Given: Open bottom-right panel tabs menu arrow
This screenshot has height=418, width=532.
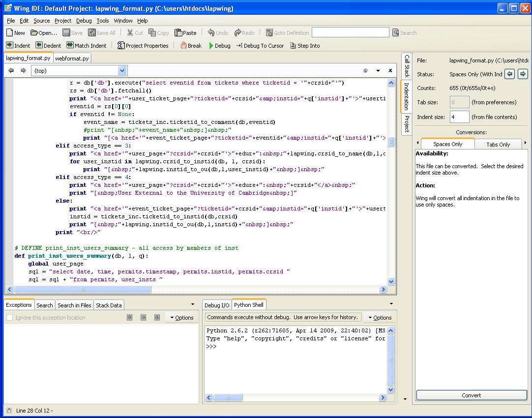Looking at the screenshot, I should pos(391,304).
